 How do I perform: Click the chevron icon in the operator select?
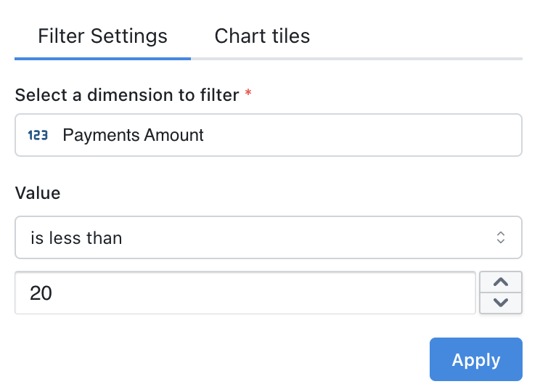[500, 237]
